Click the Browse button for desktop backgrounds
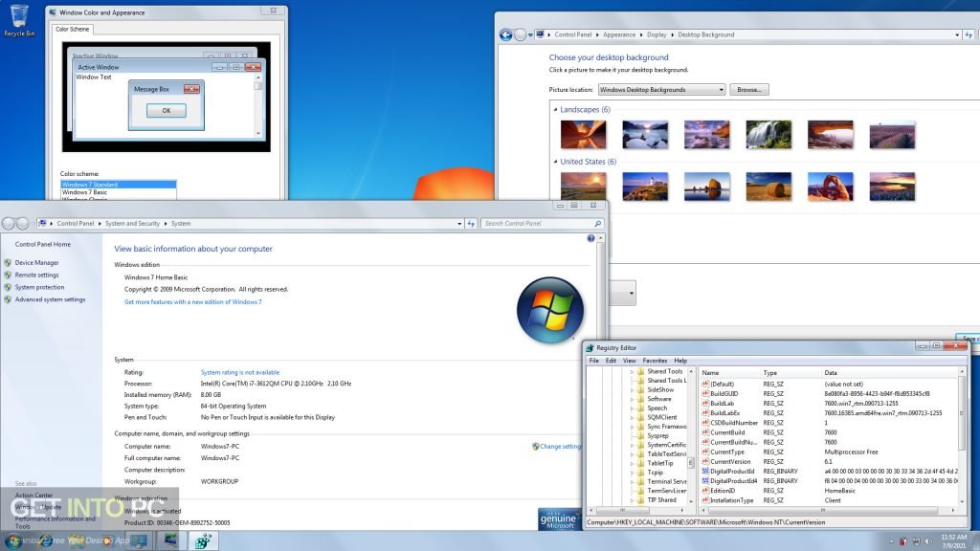This screenshot has width=980, height=551. coord(748,89)
